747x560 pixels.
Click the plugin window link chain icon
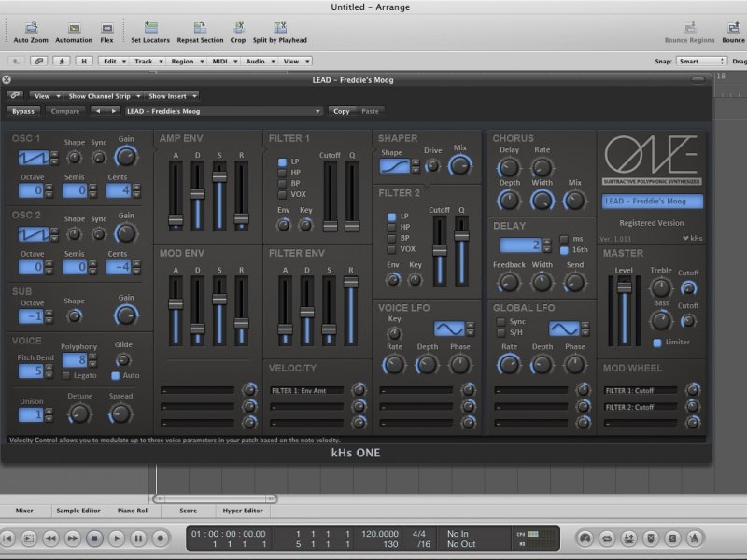(15, 96)
